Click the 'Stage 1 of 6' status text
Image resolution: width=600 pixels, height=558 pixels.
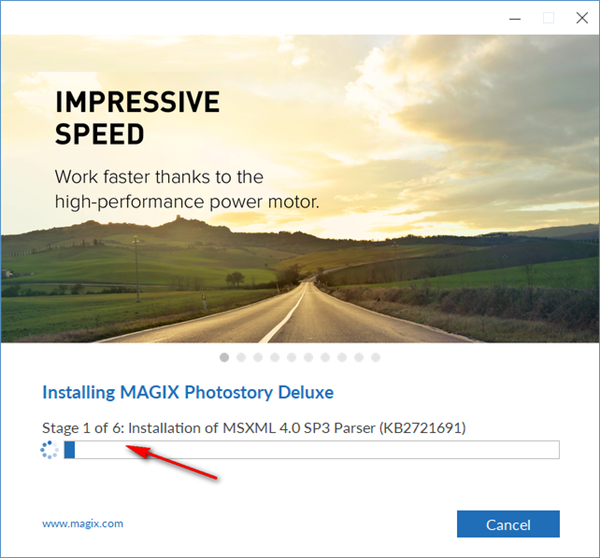(254, 427)
